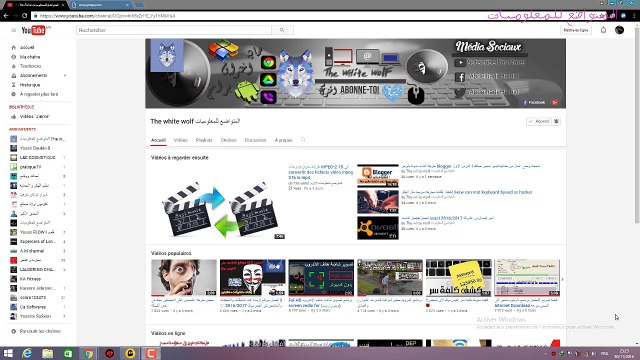Open Abonnements in the sidebar
Screen dimensions: 640x360
pos(33,76)
